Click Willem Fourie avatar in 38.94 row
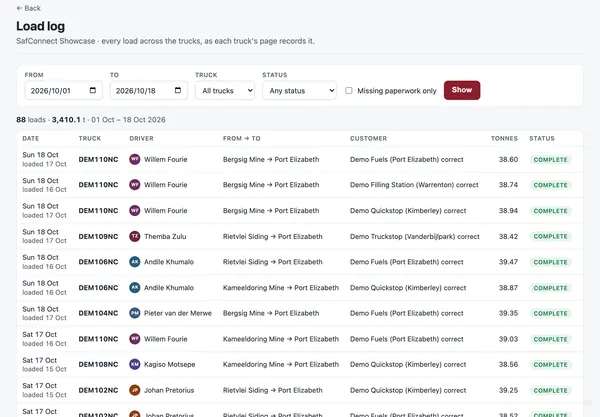600x417 pixels. point(135,210)
